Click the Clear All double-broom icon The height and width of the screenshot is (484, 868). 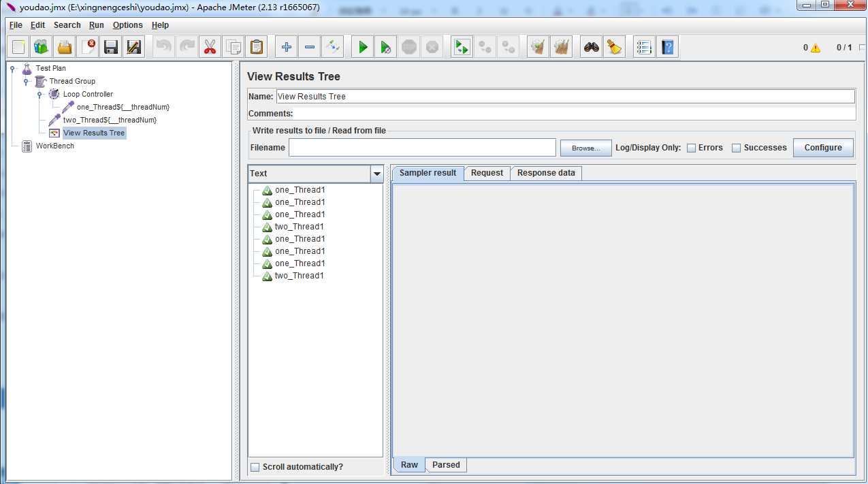point(561,47)
